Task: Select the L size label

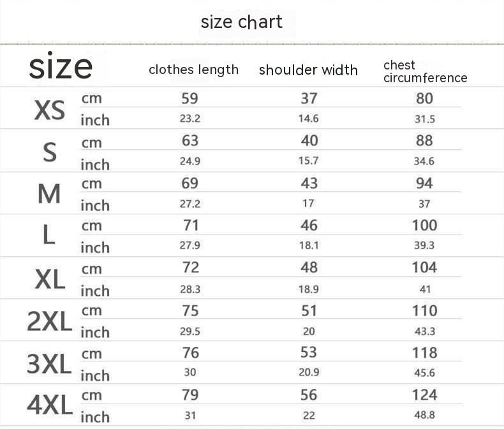Action: 49,236
